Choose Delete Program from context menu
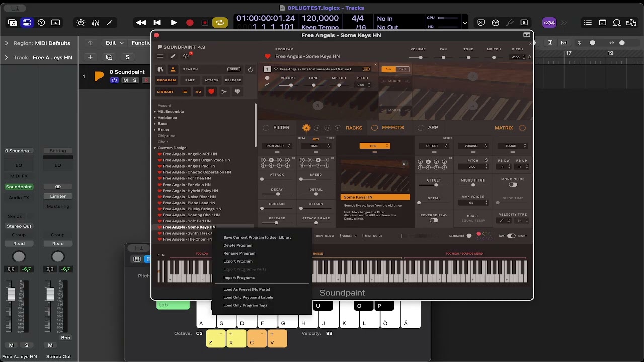This screenshot has height=362, width=644. (x=238, y=245)
